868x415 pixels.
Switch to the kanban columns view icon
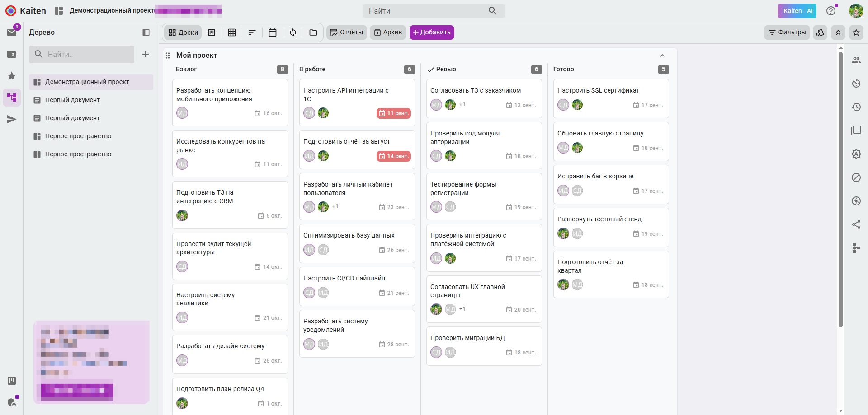click(x=212, y=33)
